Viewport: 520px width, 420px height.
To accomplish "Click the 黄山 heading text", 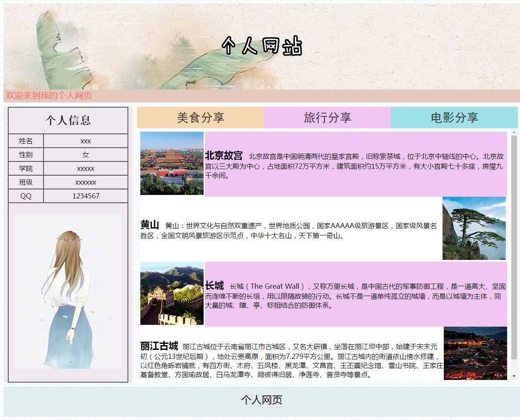I will 150,225.
